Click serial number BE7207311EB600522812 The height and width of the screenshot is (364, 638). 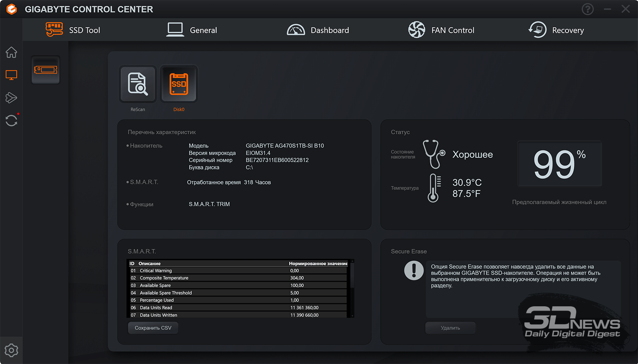coord(277,160)
